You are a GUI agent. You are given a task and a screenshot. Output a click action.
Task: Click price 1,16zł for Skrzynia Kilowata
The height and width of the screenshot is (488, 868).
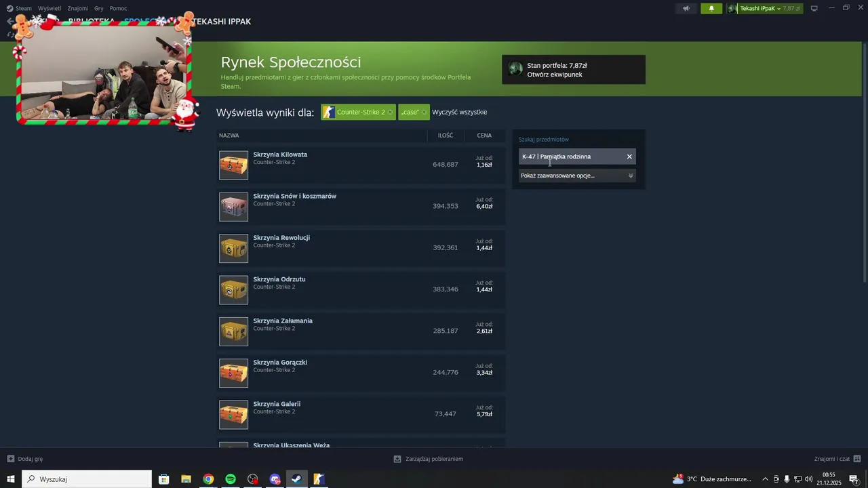point(484,165)
